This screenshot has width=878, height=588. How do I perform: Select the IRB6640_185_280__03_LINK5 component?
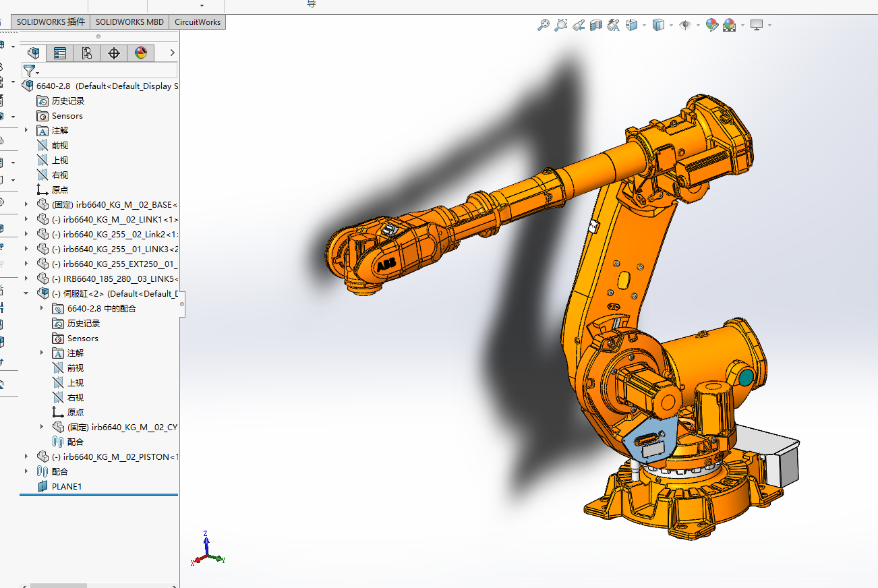click(x=107, y=278)
